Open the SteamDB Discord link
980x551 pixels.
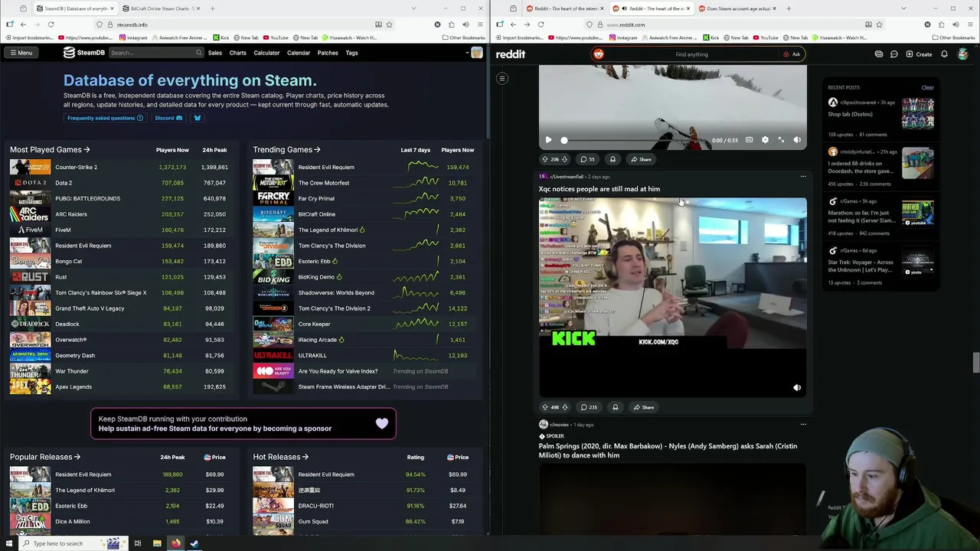pos(168,118)
